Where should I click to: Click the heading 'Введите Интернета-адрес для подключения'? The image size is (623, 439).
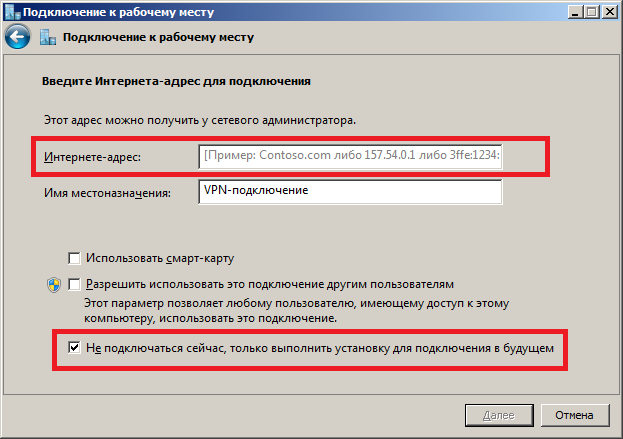pos(177,79)
